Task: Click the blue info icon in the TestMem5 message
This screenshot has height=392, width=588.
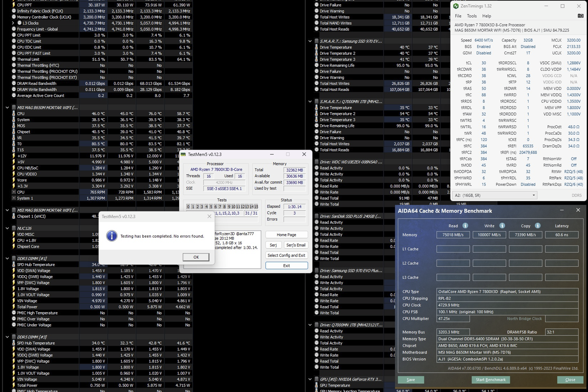Action: (x=112, y=236)
